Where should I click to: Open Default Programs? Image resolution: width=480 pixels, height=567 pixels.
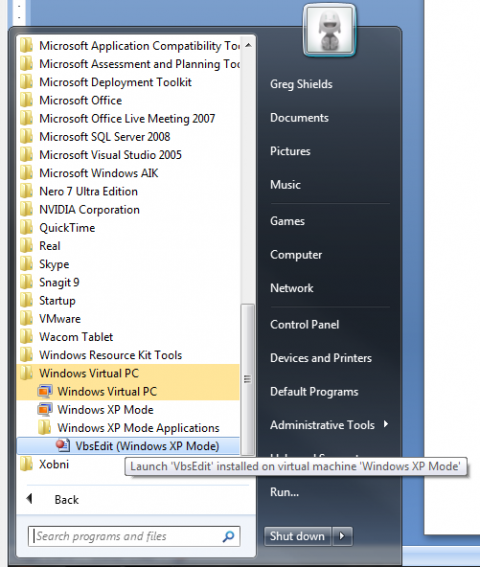[314, 392]
